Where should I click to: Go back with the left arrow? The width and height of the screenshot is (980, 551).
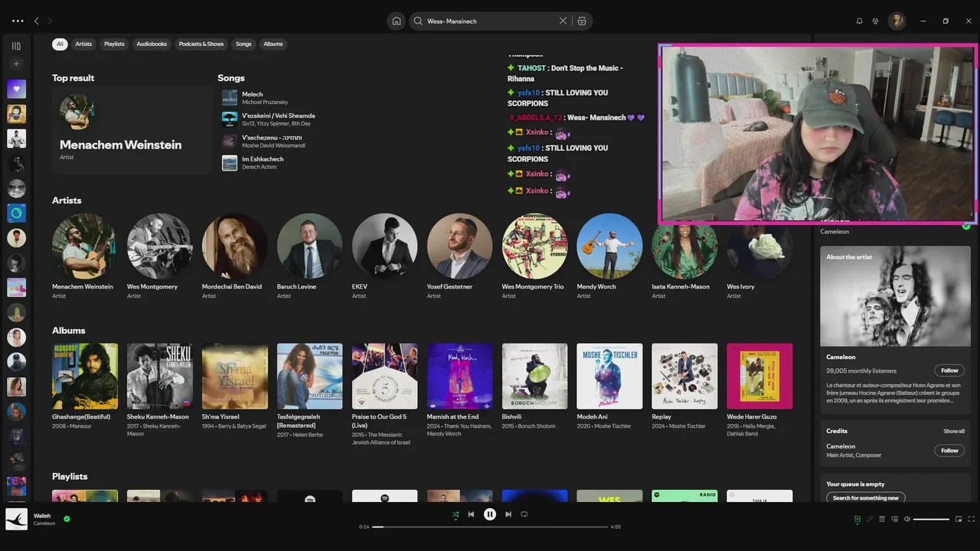point(37,21)
